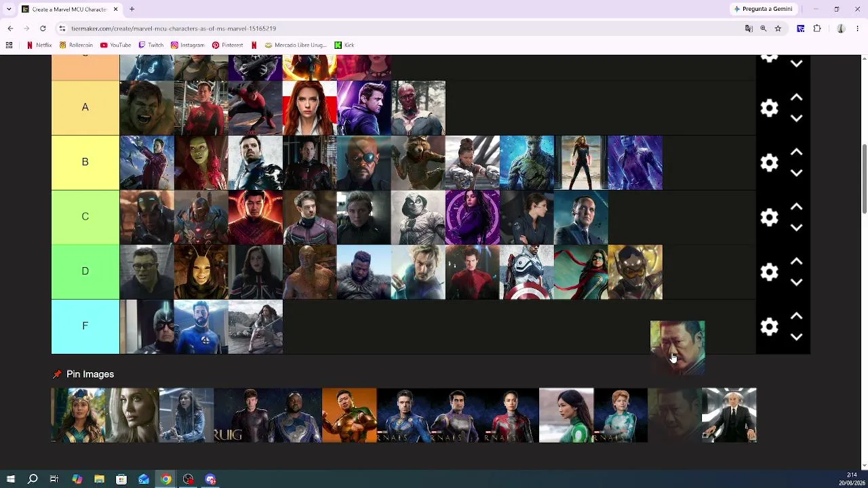Screen dimensions: 868x488
Task: Open the tab search dropdown
Action: pos(9,9)
